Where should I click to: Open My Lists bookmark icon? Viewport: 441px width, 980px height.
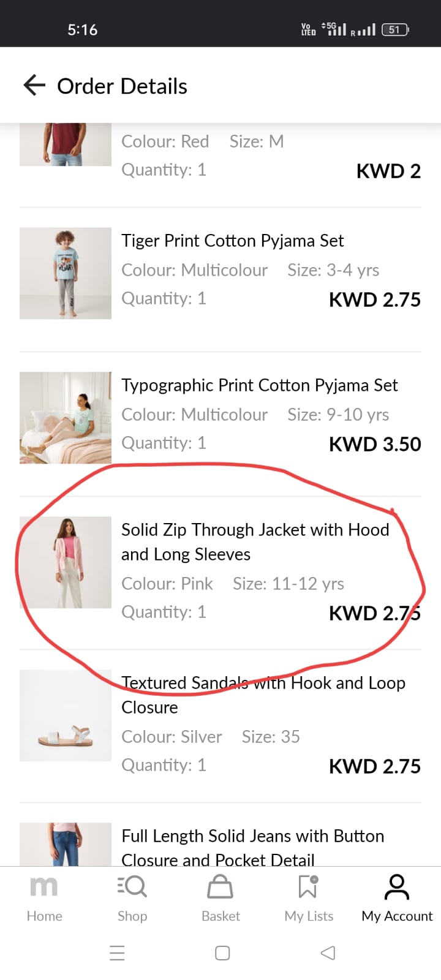[308, 887]
